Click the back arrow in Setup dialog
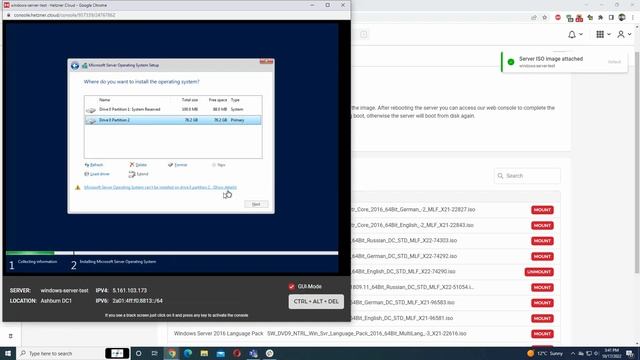This screenshot has height=360, width=640. tap(75, 65)
